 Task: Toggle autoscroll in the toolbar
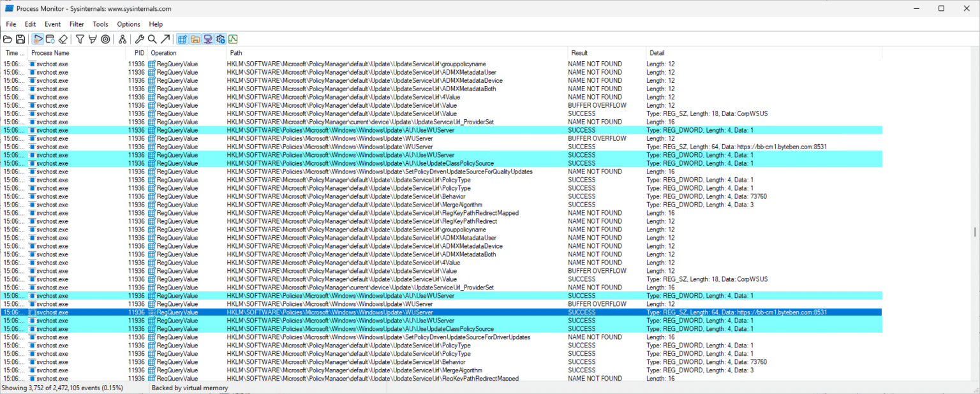50,39
